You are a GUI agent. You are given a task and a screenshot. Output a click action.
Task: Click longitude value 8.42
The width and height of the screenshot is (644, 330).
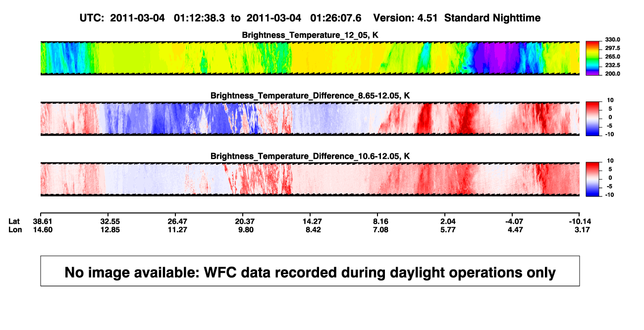(314, 230)
